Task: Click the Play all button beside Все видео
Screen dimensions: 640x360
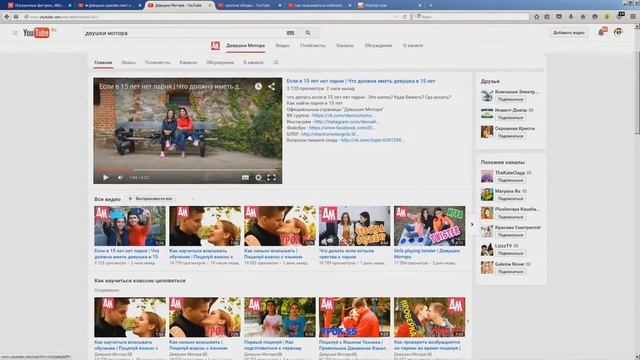Action: [151, 199]
